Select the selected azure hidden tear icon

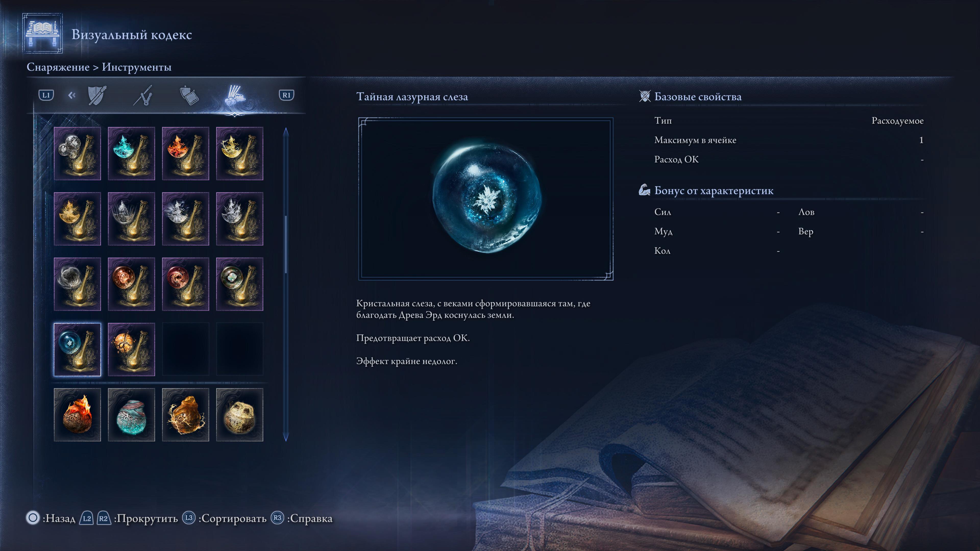pos(77,349)
